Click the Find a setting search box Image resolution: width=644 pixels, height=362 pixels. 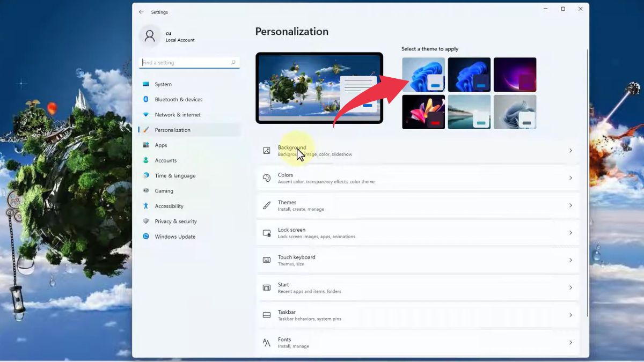click(x=189, y=63)
